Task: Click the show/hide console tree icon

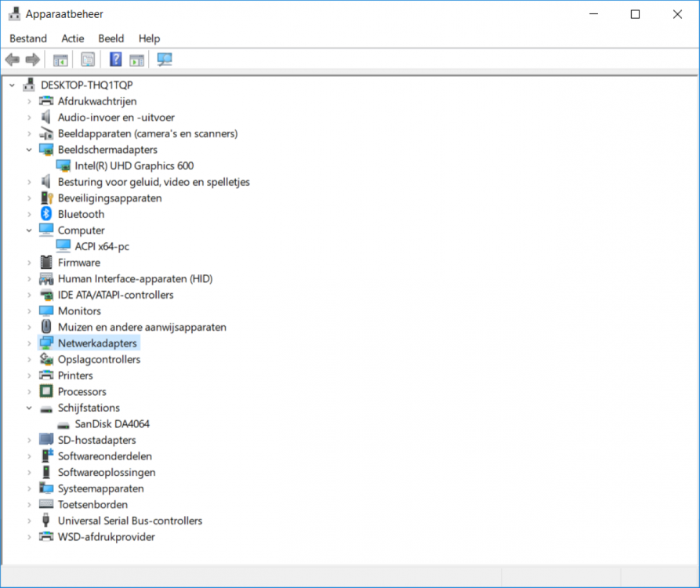Action: point(60,60)
